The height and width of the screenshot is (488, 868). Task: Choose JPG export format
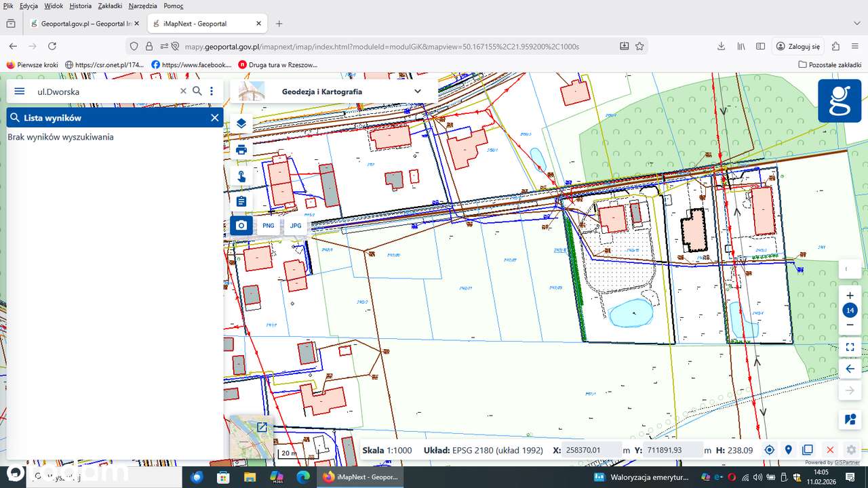[296, 226]
